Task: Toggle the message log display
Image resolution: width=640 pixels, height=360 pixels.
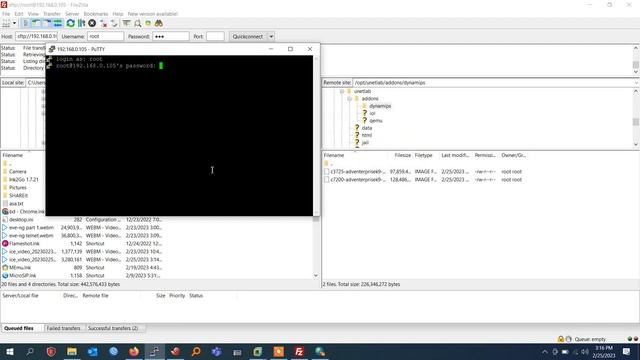Action: click(26, 23)
